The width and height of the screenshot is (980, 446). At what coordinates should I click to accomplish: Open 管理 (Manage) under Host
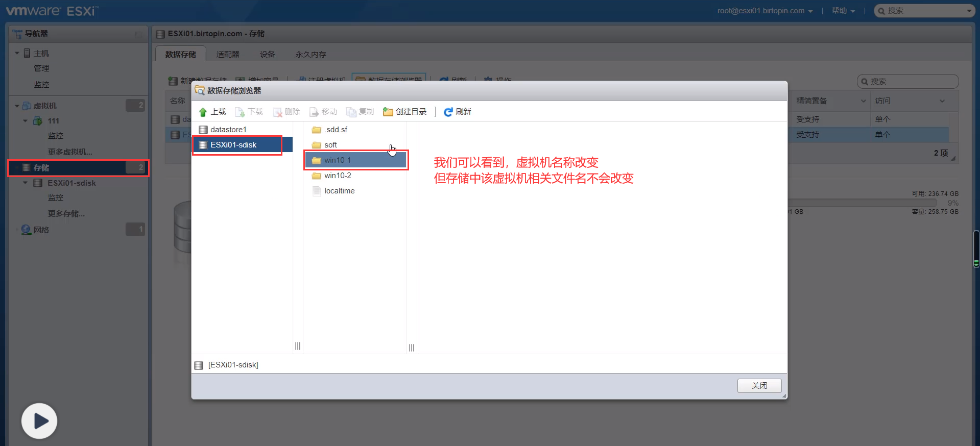click(41, 68)
